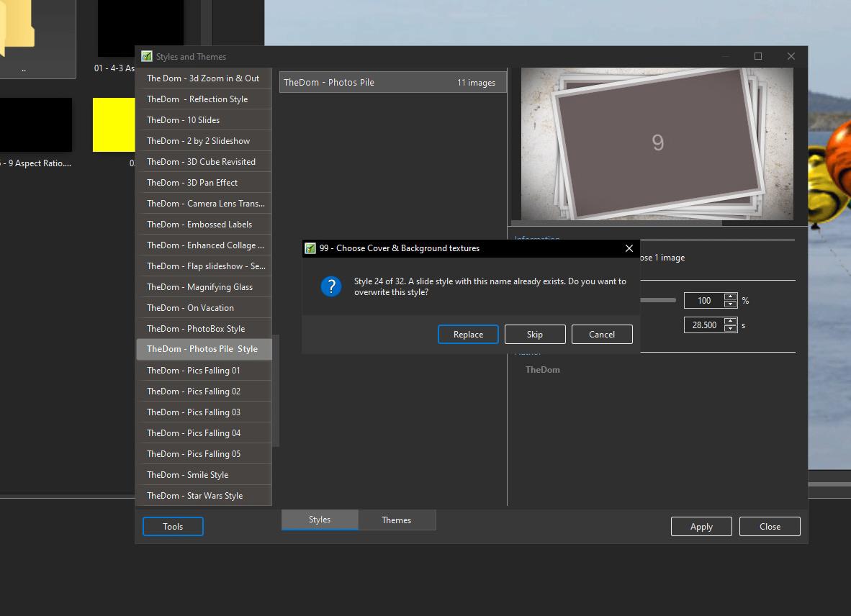Select the Styles tab
The image size is (851, 616).
(320, 520)
